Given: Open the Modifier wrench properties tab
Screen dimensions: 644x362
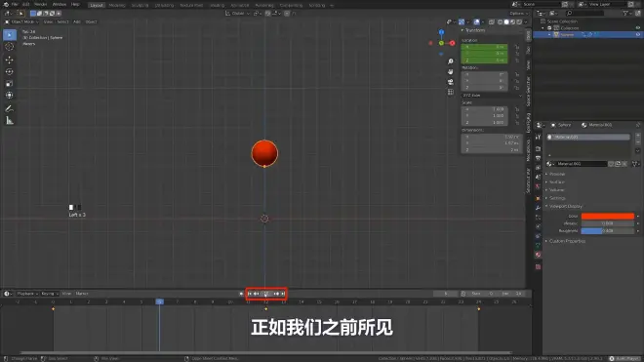Looking at the screenshot, I should point(538,208).
